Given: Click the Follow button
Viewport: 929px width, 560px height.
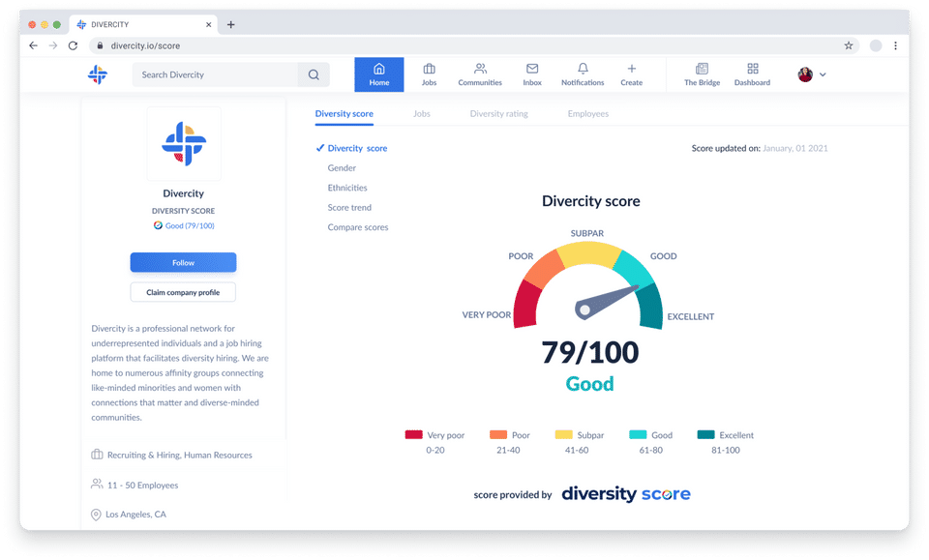Looking at the screenshot, I should 183,262.
